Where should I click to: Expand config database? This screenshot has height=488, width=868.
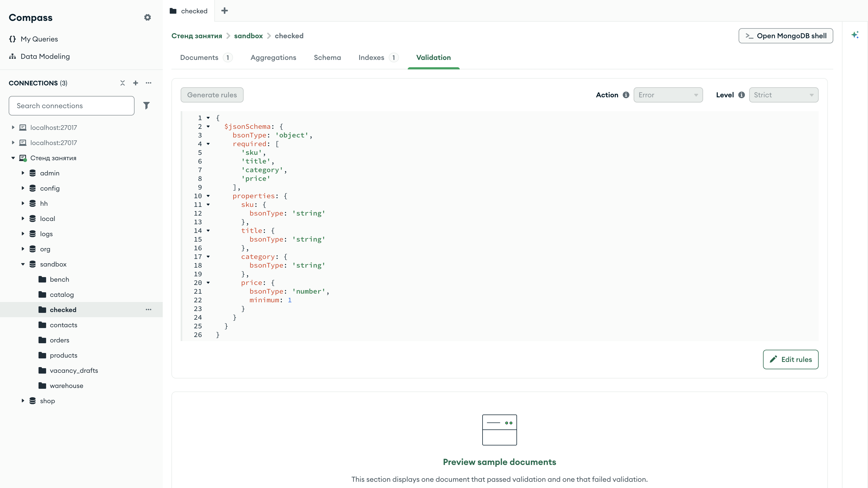tap(23, 188)
